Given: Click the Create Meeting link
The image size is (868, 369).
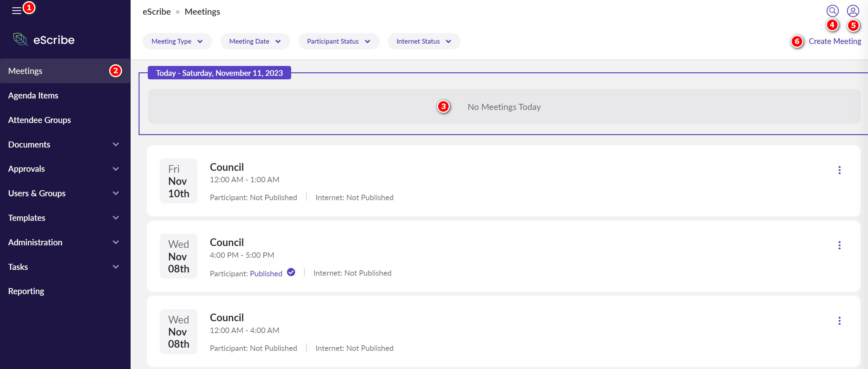Looking at the screenshot, I should 835,41.
